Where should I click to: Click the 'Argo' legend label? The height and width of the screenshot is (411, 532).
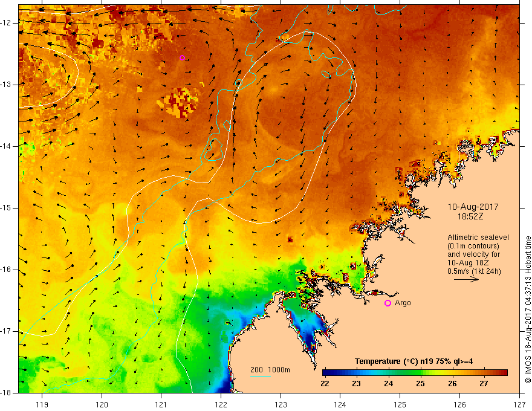tap(403, 302)
